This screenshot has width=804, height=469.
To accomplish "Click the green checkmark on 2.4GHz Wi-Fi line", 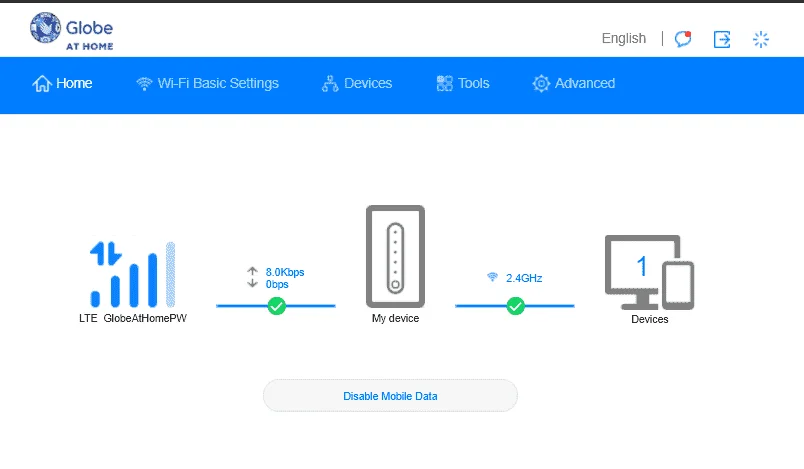I will 515,306.
